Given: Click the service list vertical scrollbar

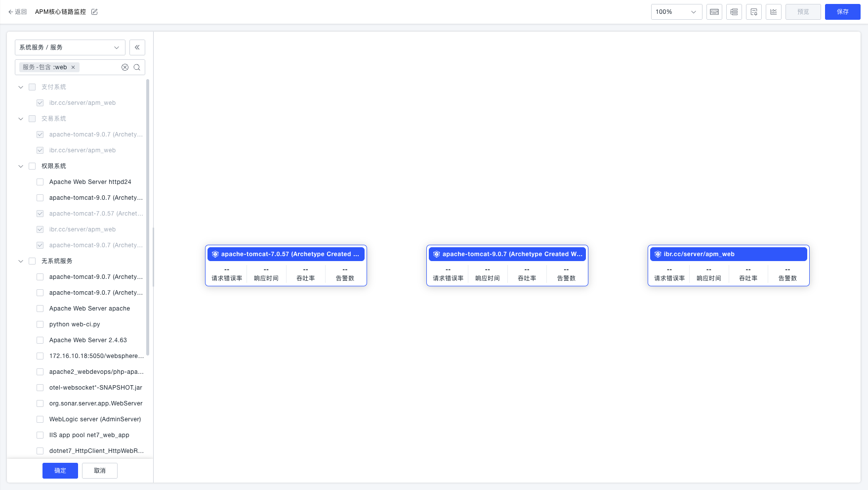Looking at the screenshot, I should pos(148,218).
